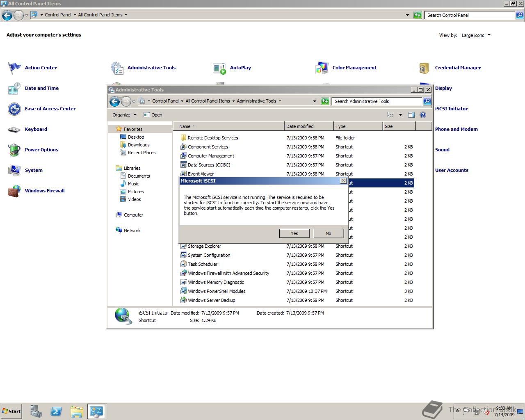This screenshot has height=420, width=525.
Task: Refresh the Administrative Tools window address bar
Action: click(x=325, y=101)
